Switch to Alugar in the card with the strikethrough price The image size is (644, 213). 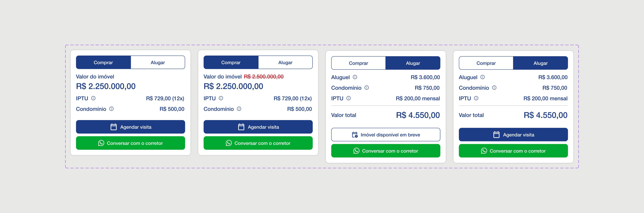click(x=285, y=63)
